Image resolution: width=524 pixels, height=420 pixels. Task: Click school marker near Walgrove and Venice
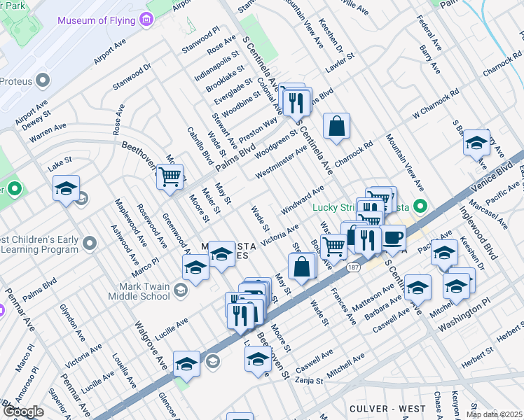(x=187, y=365)
